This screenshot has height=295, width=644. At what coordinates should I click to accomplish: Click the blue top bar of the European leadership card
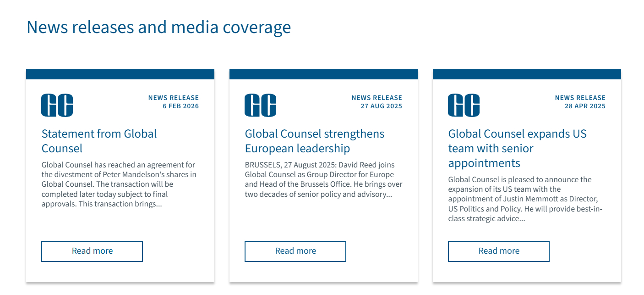[323, 74]
